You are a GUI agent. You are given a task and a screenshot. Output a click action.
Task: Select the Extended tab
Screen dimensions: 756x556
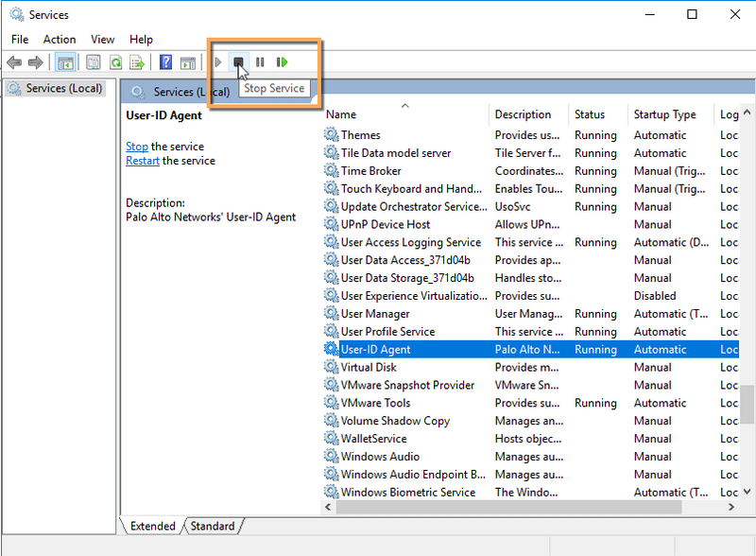coord(151,526)
